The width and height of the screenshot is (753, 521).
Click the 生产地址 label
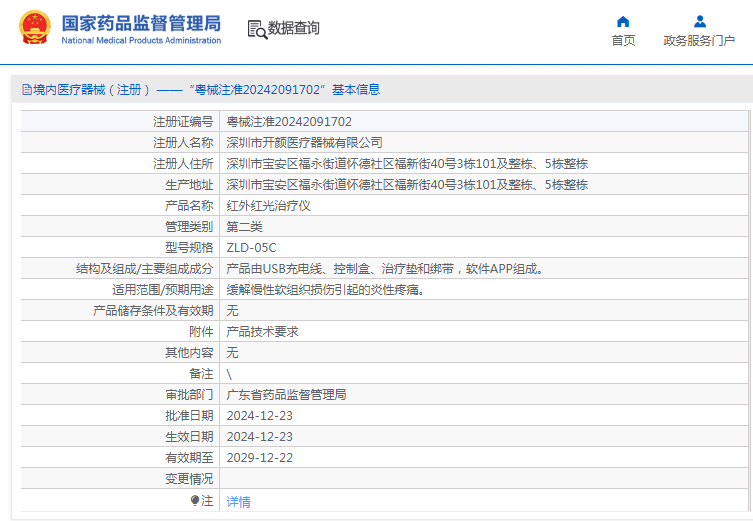pyautogui.click(x=189, y=185)
